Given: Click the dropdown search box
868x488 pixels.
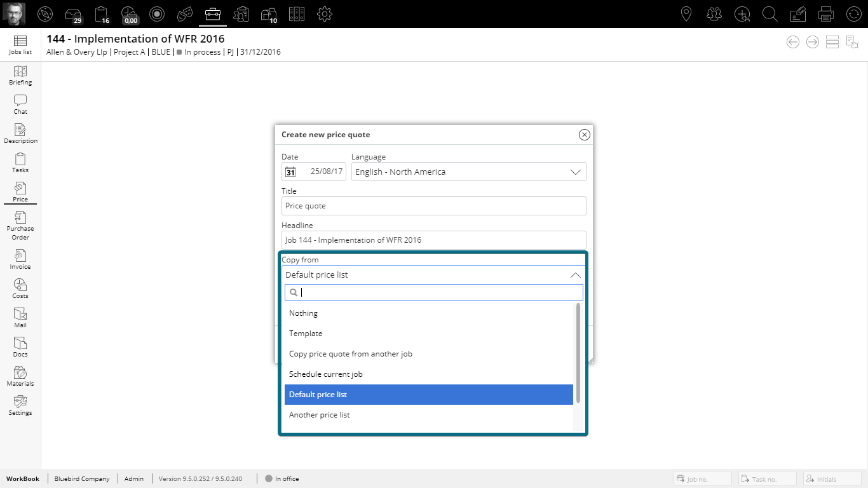Looking at the screenshot, I should pyautogui.click(x=438, y=292).
